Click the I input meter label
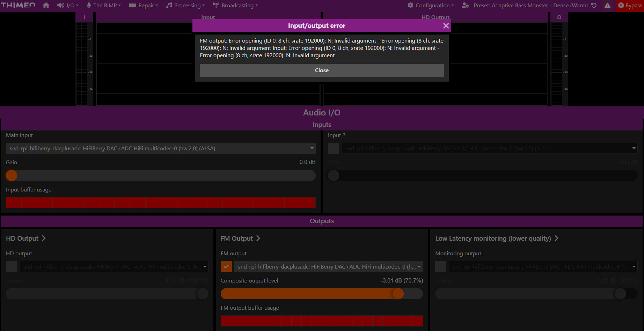The width and height of the screenshot is (644, 331). coord(84,17)
